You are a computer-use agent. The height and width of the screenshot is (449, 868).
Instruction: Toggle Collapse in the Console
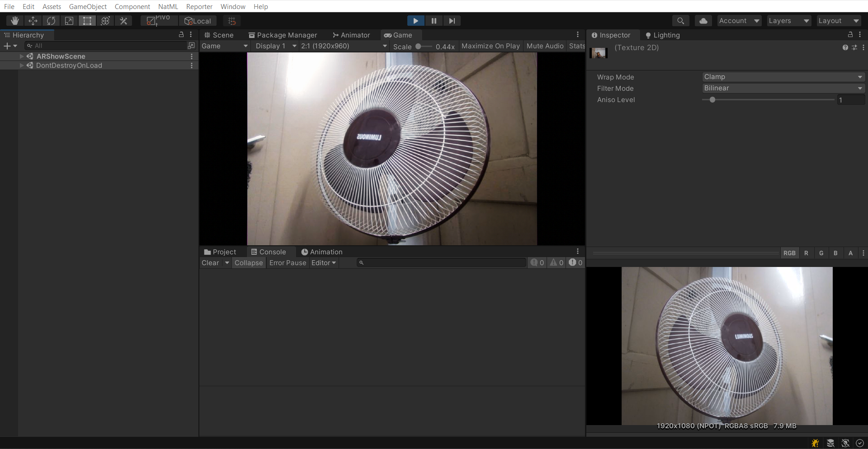click(x=248, y=262)
